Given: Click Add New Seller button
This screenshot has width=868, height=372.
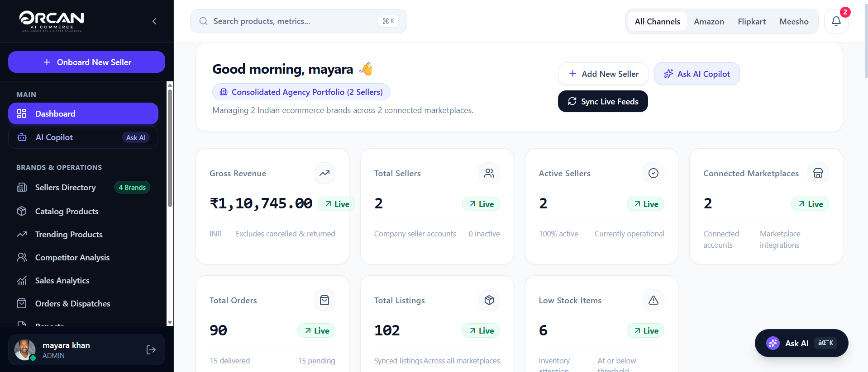Looking at the screenshot, I should point(603,74).
